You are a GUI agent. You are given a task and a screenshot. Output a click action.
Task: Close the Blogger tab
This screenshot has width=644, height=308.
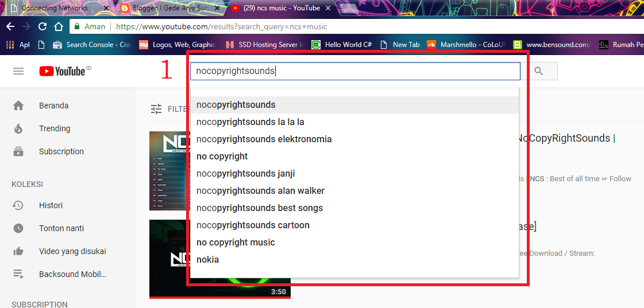click(x=218, y=8)
